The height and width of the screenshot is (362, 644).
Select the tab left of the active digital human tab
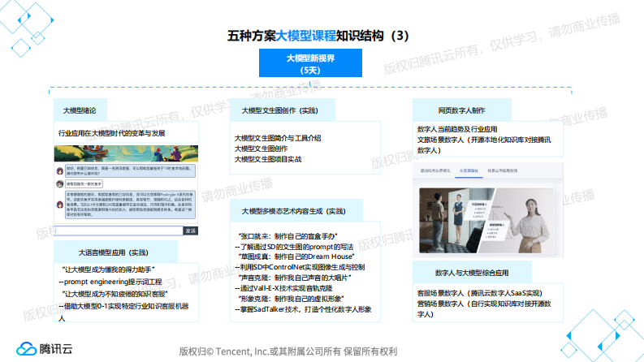(435, 170)
